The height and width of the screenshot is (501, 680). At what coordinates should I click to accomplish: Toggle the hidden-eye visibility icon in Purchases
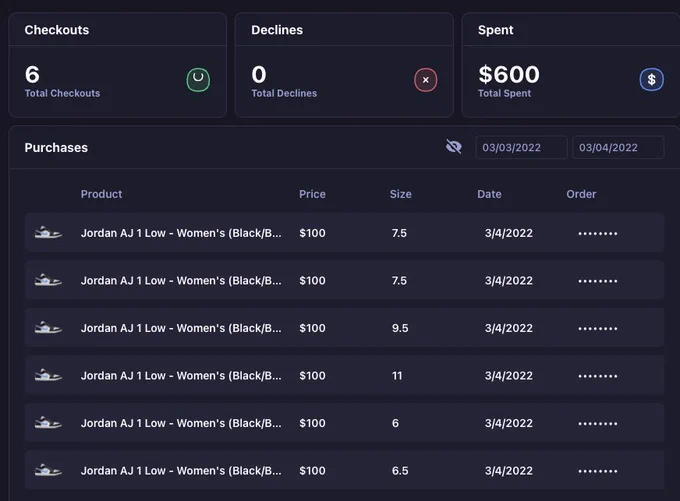tap(454, 147)
